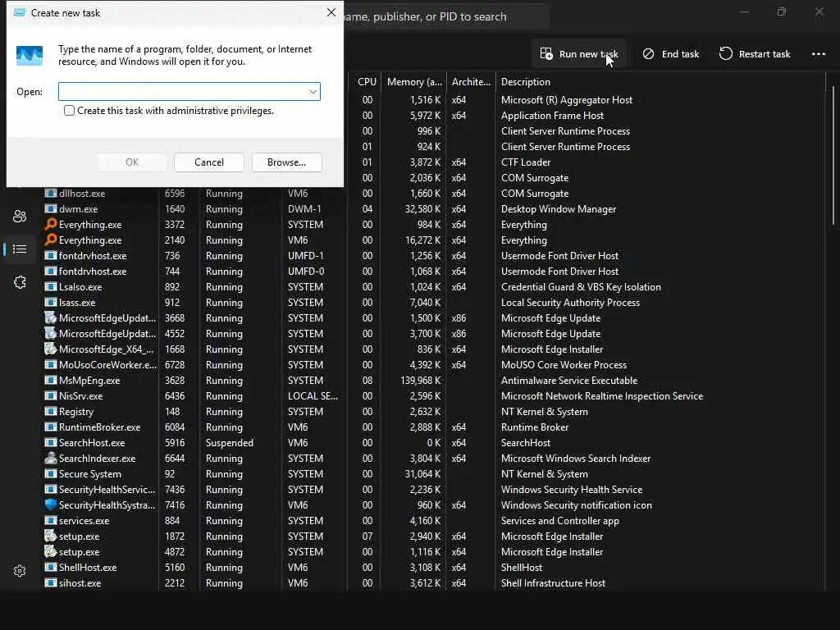Focus the Open text input field
This screenshot has width=840, height=630.
click(x=189, y=92)
